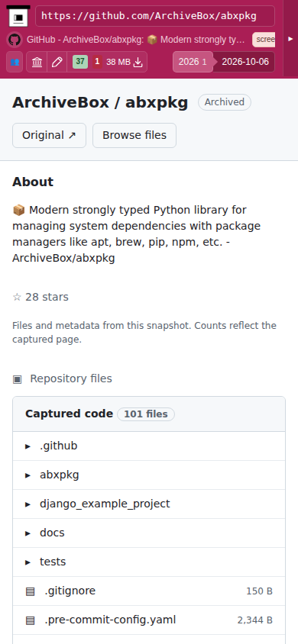Viewport: 298px width, 644px height.
Task: Click the 28 stars label
Action: point(40,297)
